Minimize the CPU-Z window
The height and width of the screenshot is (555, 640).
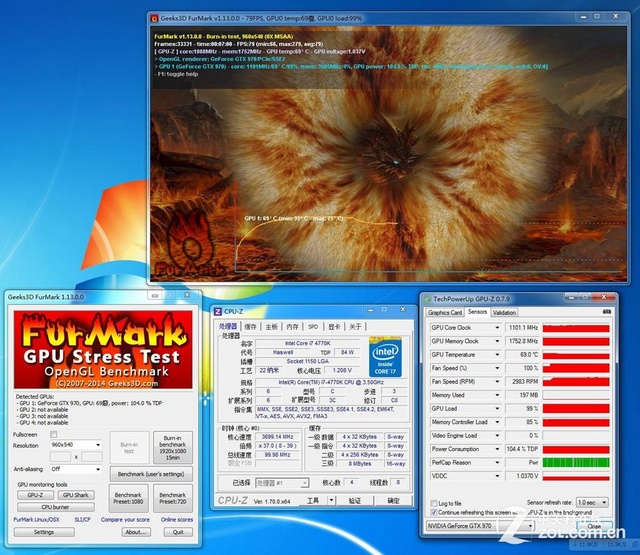click(371, 310)
